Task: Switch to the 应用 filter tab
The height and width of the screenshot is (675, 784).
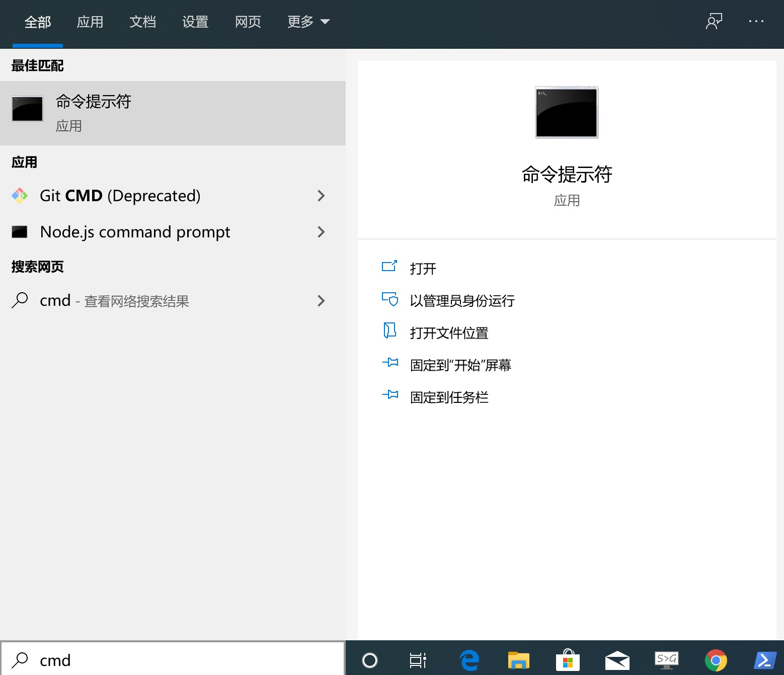Action: (x=90, y=22)
